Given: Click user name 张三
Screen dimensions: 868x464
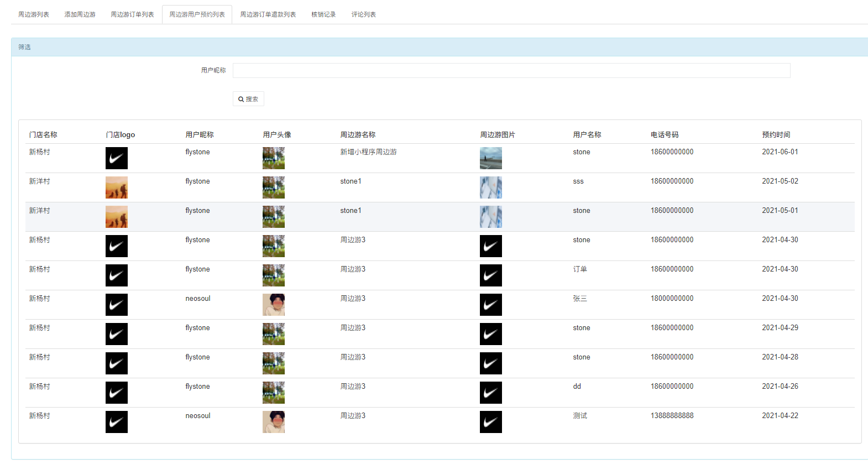Looking at the screenshot, I should [x=580, y=299].
